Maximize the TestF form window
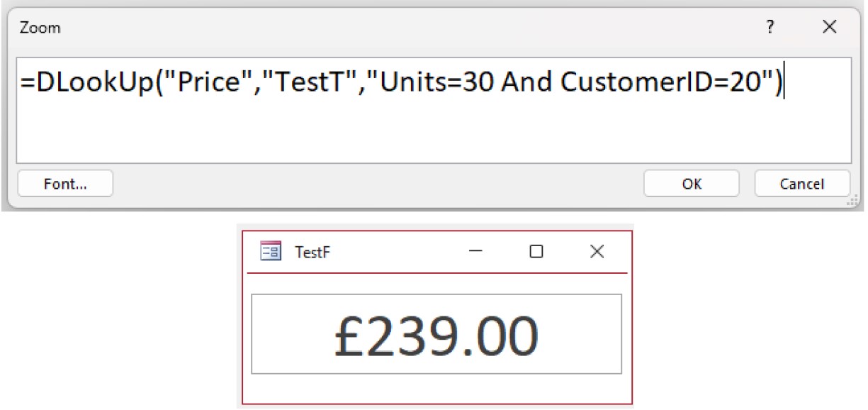Viewport: 868px width, 410px height. click(536, 252)
